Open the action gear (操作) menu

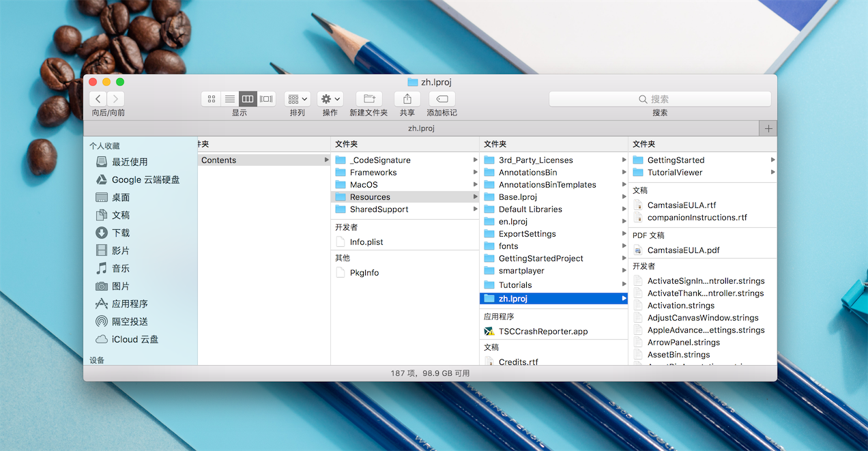pos(330,99)
